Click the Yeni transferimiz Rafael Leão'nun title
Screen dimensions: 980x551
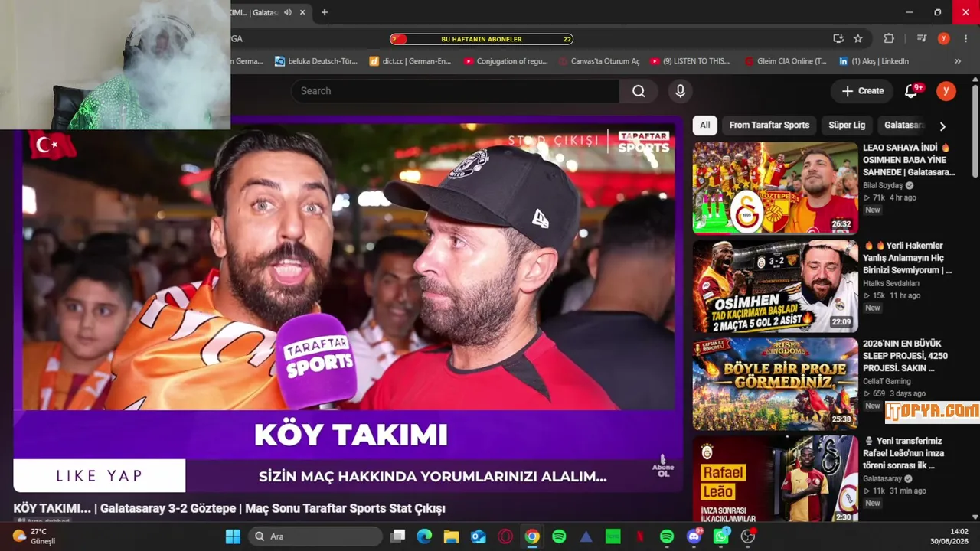point(904,453)
